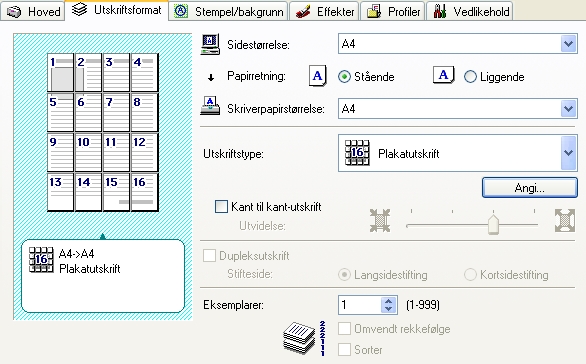Click poster page 16 in preview

145,192
